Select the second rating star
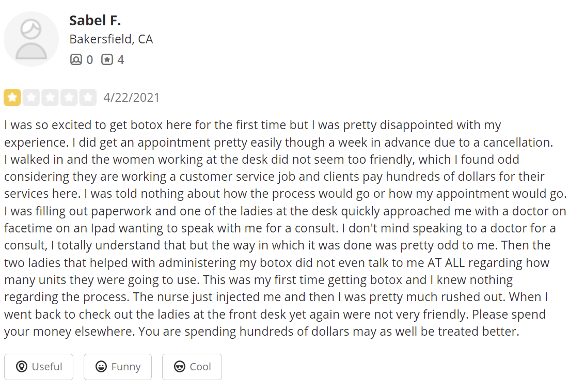This screenshot has width=569, height=392. [31, 97]
